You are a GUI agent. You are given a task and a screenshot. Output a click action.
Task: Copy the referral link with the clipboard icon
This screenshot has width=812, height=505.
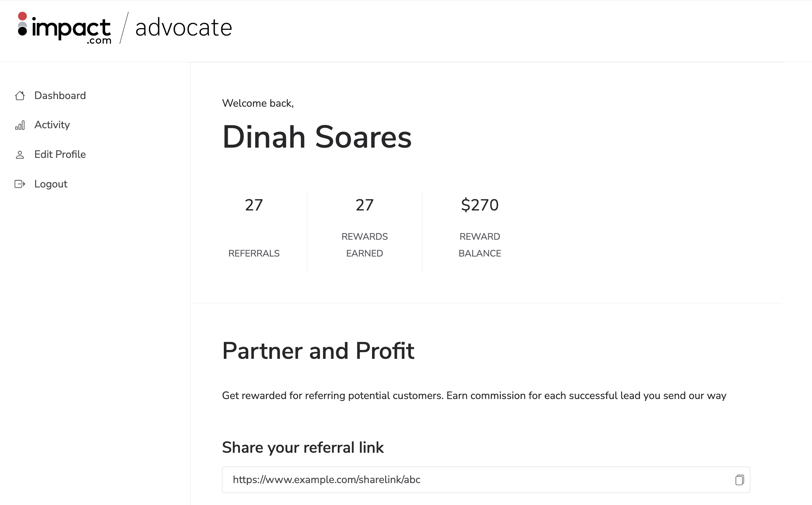[739, 480]
